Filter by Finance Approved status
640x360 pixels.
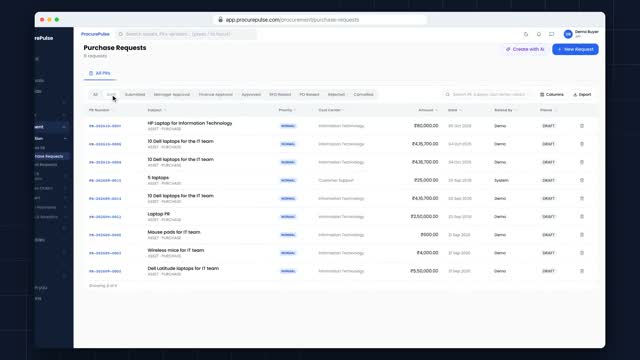click(216, 95)
